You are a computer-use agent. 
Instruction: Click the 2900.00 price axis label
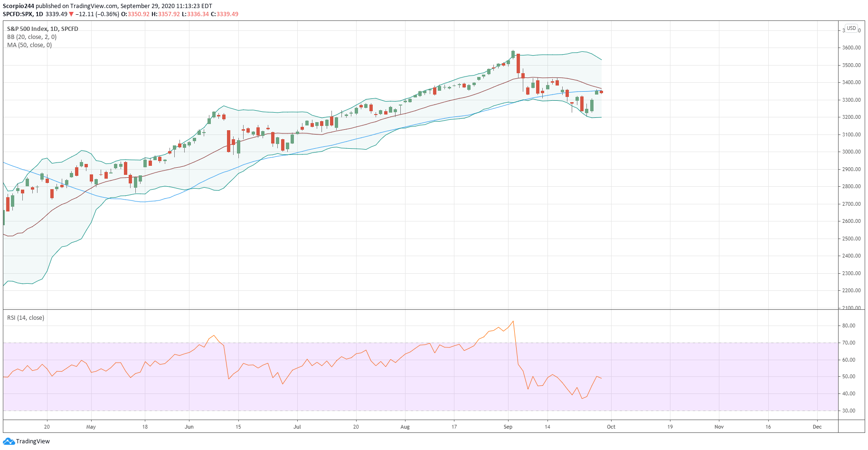tap(851, 169)
